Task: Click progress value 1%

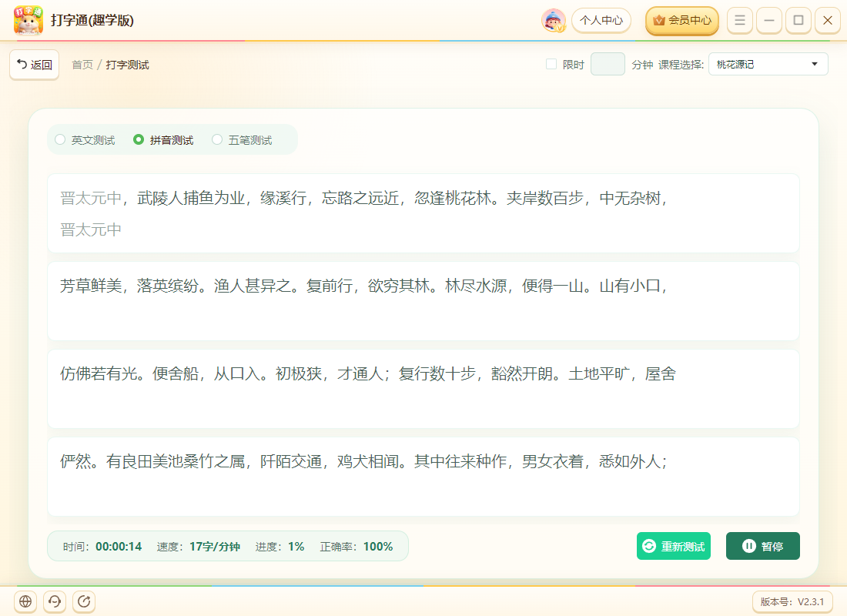Action: tap(296, 546)
